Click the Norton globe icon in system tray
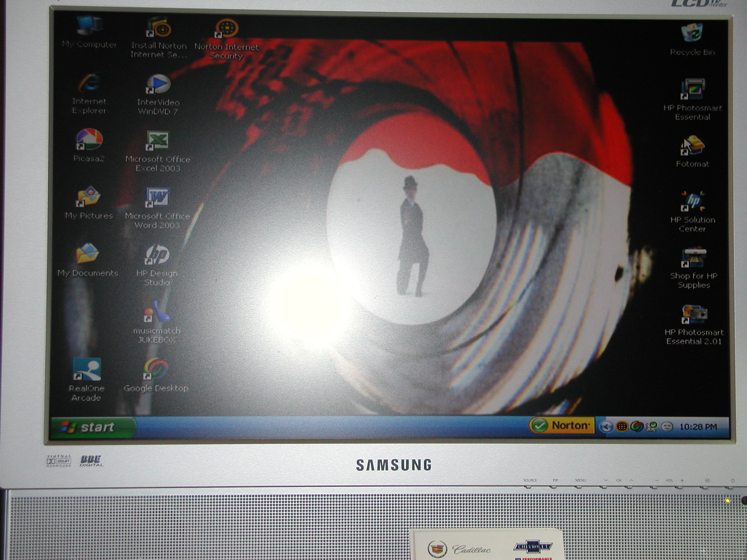747x560 pixels. (x=622, y=427)
